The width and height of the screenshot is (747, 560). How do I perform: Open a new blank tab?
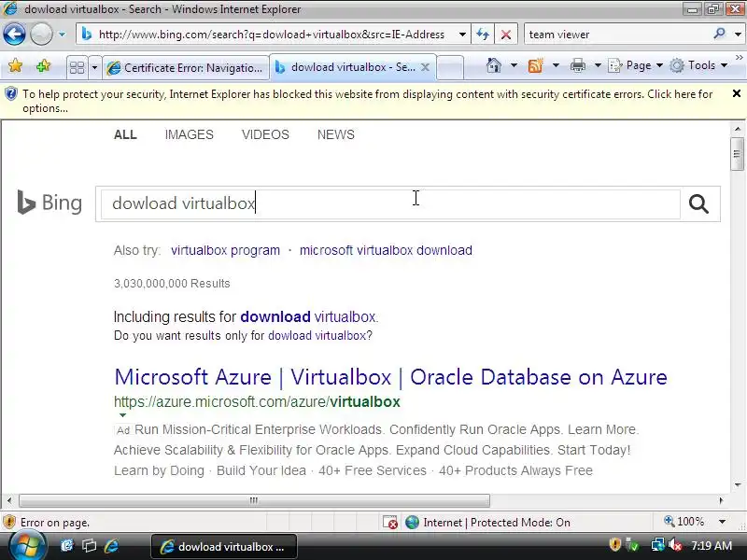[x=450, y=67]
